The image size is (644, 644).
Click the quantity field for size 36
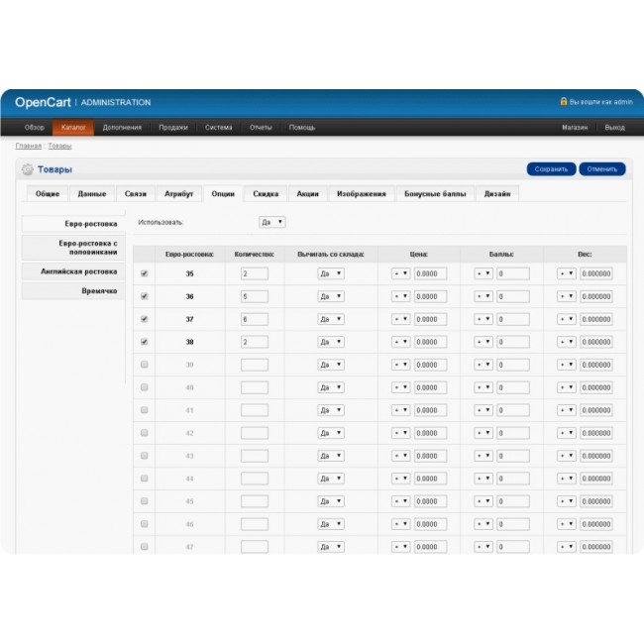254,296
